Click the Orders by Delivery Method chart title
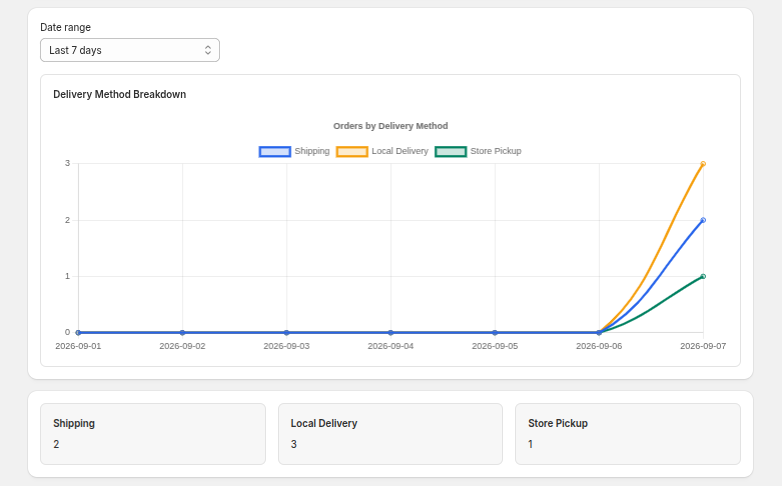The width and height of the screenshot is (782, 486). coord(391,126)
